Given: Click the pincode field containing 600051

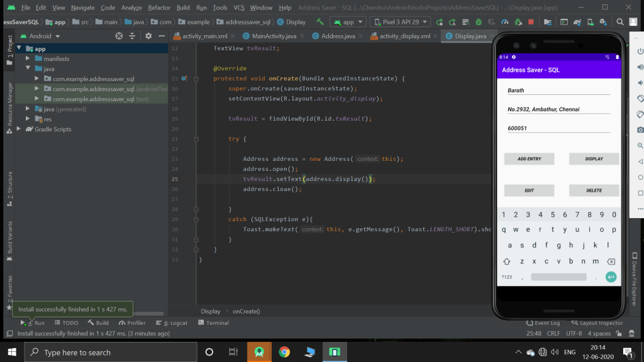Looking at the screenshot, I should point(558,128).
